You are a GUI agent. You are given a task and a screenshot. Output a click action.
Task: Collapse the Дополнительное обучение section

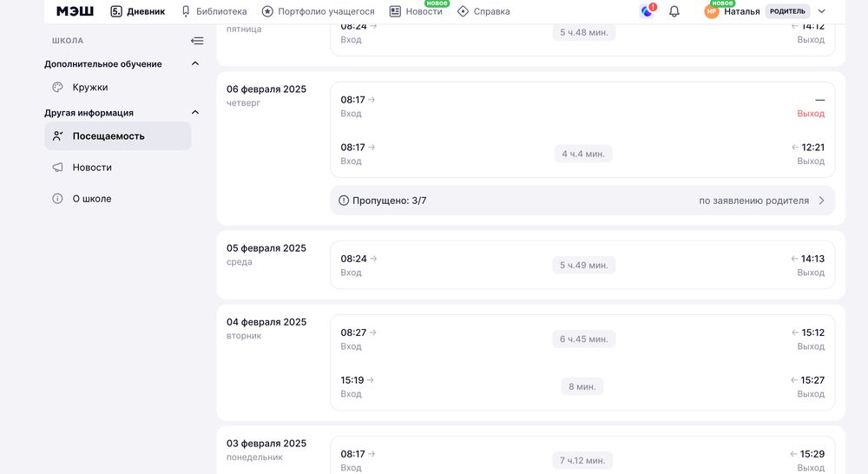195,64
